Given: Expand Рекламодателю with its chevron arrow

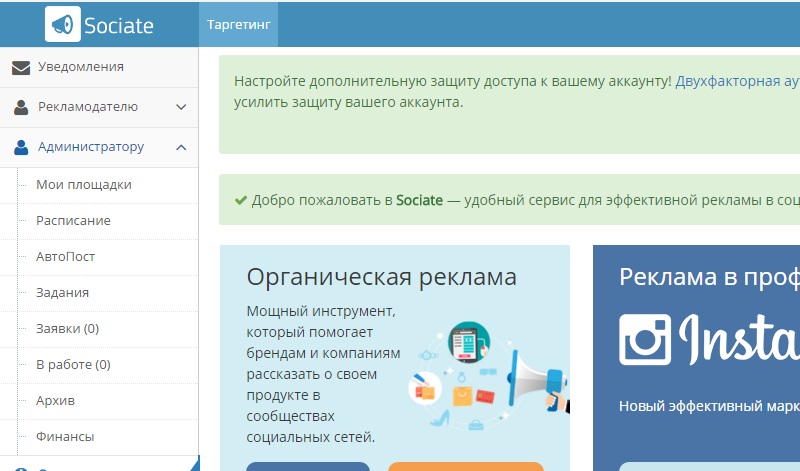Looking at the screenshot, I should (181, 107).
